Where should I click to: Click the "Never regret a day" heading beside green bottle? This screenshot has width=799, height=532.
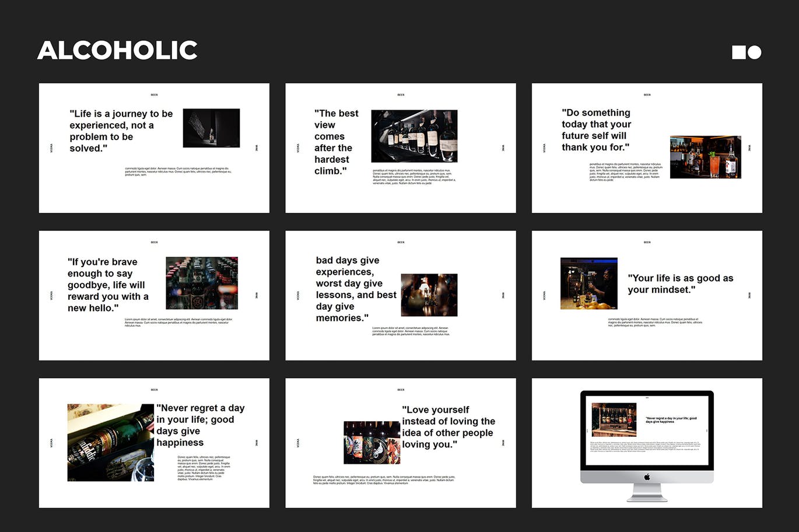point(200,425)
